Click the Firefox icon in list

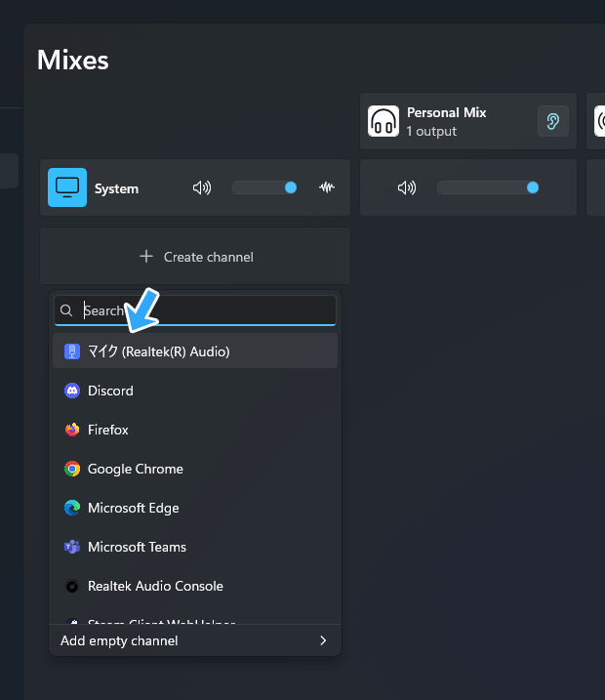[72, 430]
